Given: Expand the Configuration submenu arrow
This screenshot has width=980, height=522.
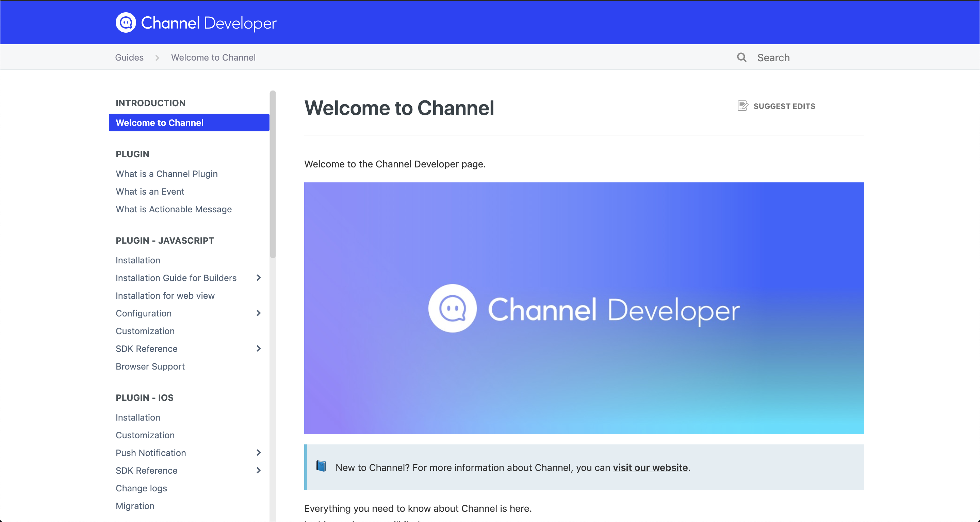Looking at the screenshot, I should click(x=259, y=313).
